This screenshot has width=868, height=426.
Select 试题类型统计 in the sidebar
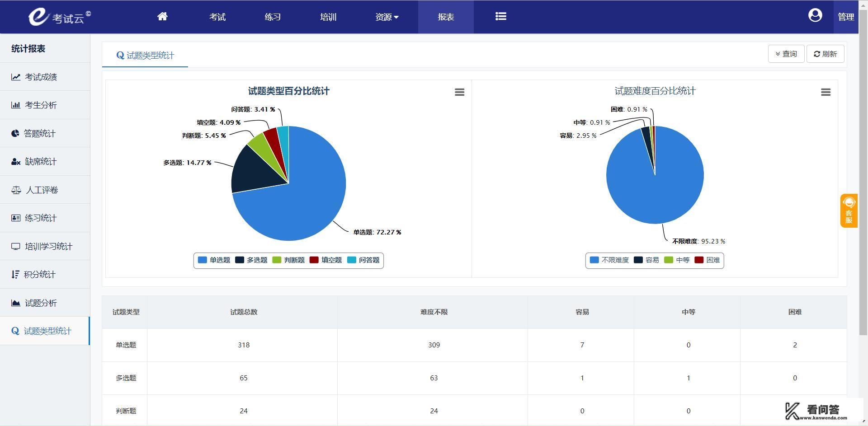pyautogui.click(x=45, y=331)
